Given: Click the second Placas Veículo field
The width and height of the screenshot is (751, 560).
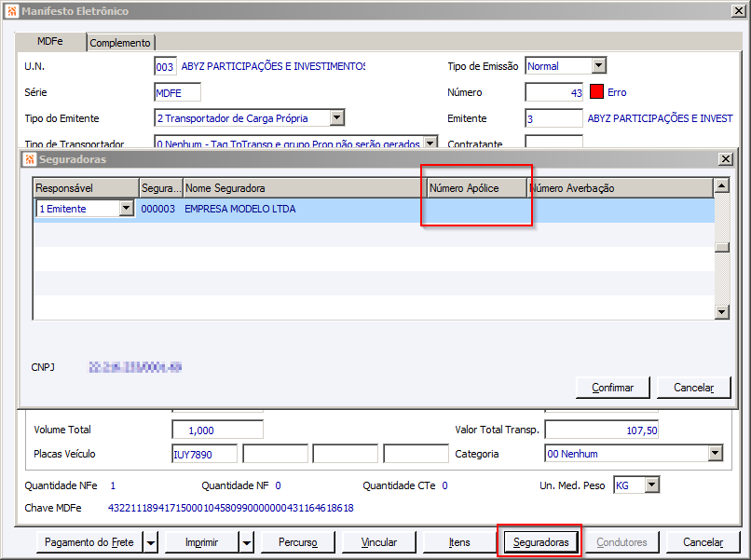Looking at the screenshot, I should [x=275, y=454].
